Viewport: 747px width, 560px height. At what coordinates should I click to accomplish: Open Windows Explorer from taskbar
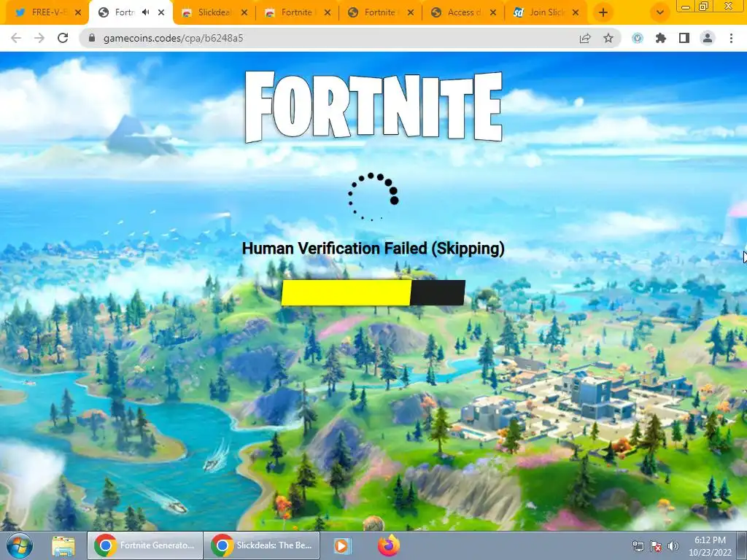click(63, 545)
